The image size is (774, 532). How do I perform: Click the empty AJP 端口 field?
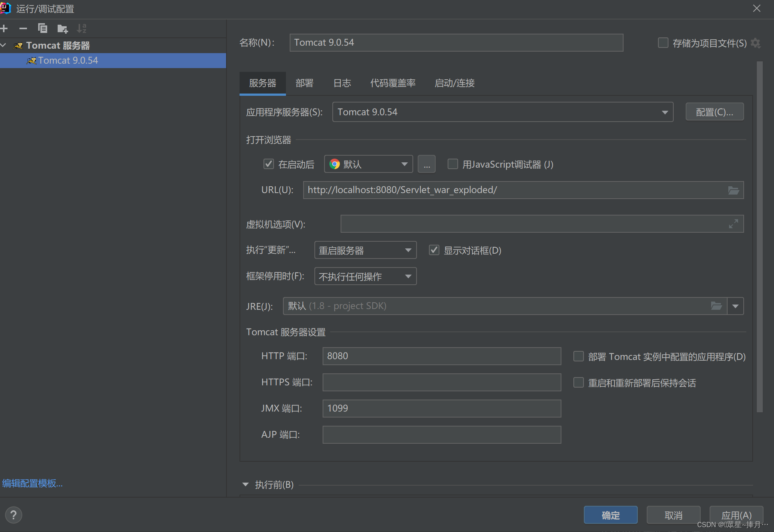point(442,435)
